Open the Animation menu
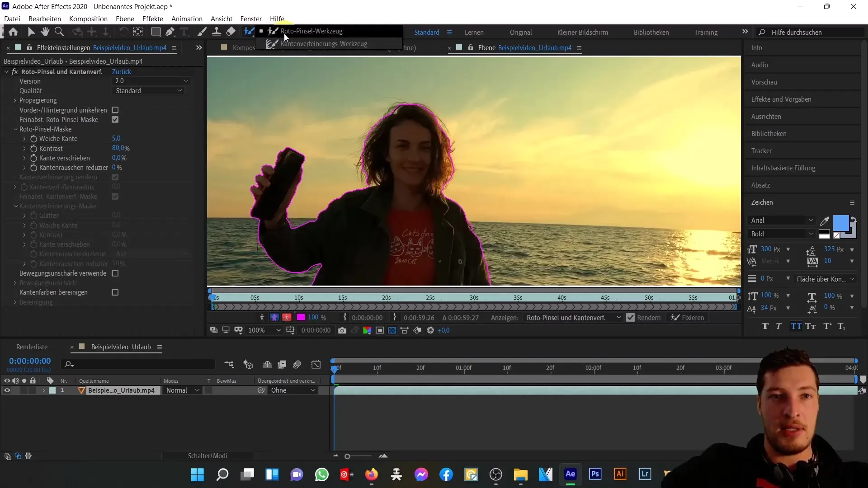Viewport: 868px width, 488px height. pyautogui.click(x=187, y=19)
